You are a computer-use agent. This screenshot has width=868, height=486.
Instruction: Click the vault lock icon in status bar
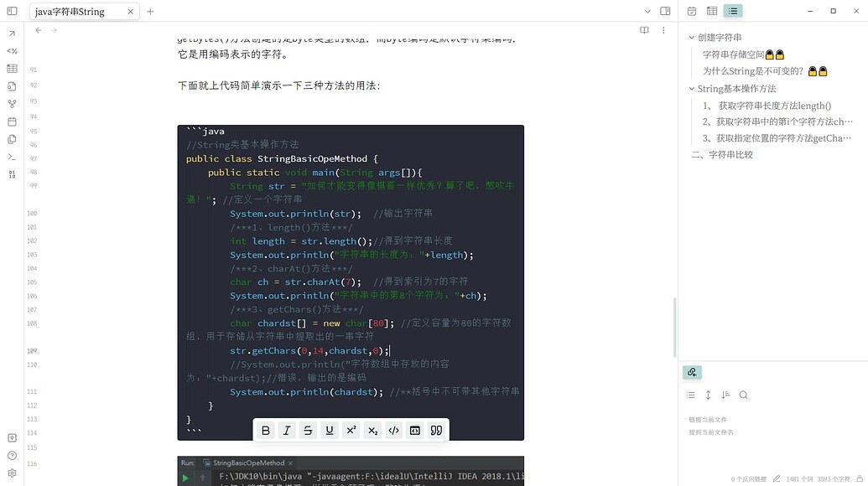tap(859, 478)
